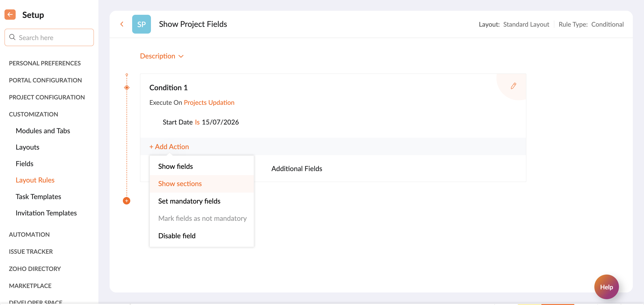644x305 pixels.
Task: Edit Condition 1 with the pencil icon
Action: pyautogui.click(x=513, y=86)
